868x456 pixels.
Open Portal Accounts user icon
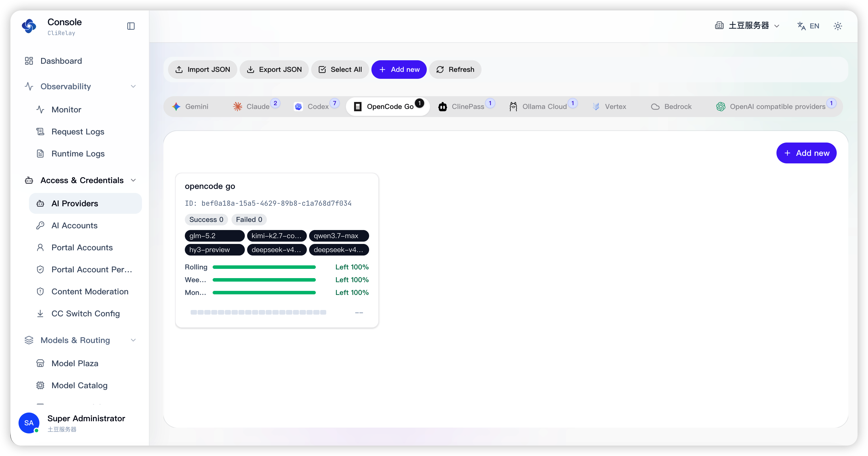40,248
